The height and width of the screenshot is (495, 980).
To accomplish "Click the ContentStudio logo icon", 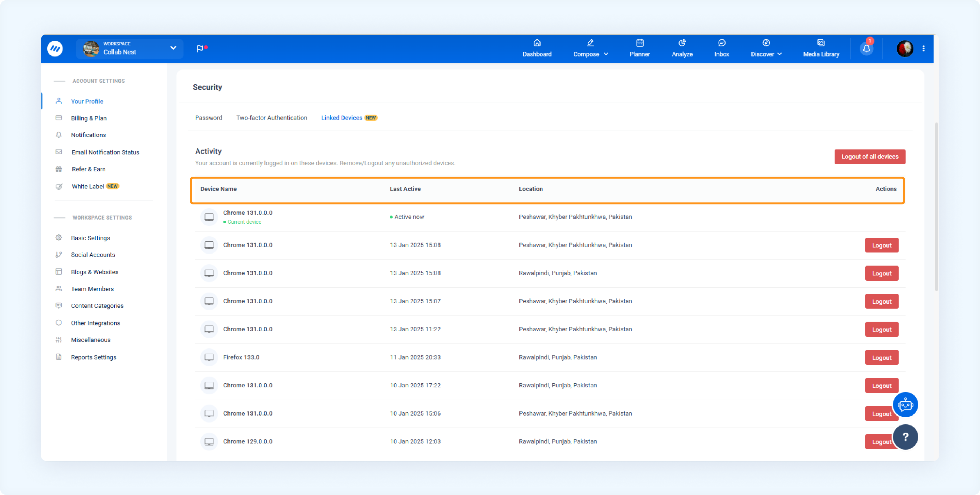I will pyautogui.click(x=55, y=49).
